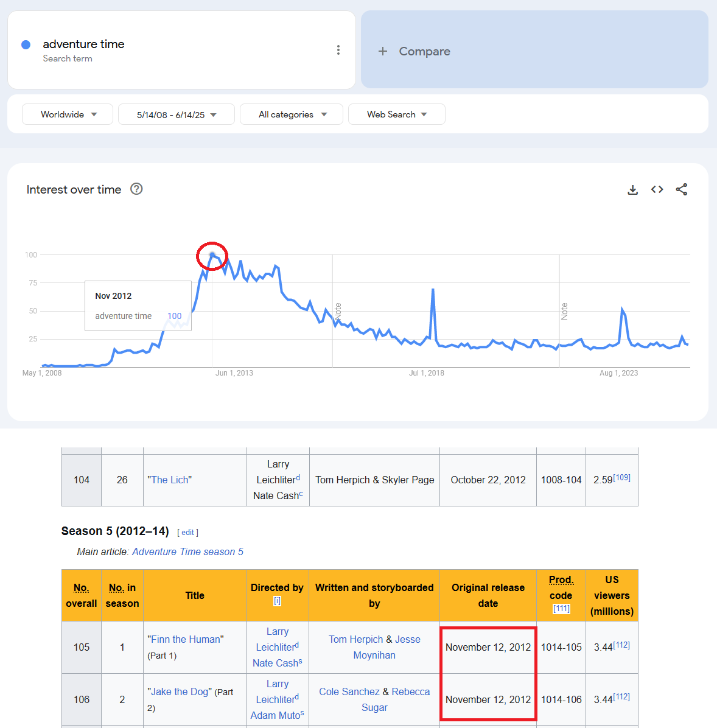Click the Season 5 (2012–14) heading
Screen dimensions: 717x728
115,531
